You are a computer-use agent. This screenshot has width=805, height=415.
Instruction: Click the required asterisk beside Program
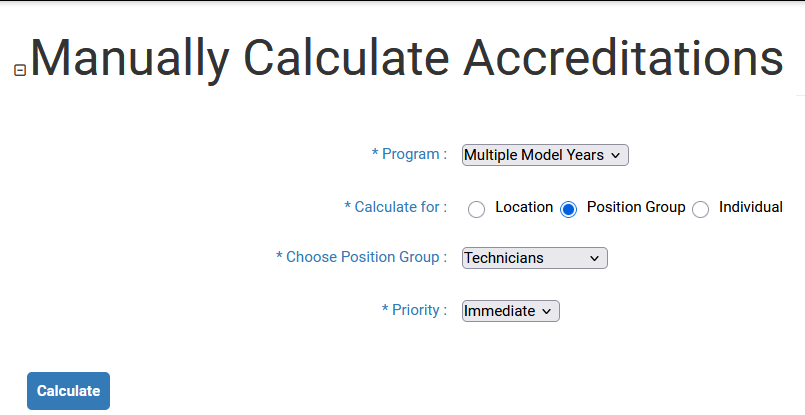[375, 154]
